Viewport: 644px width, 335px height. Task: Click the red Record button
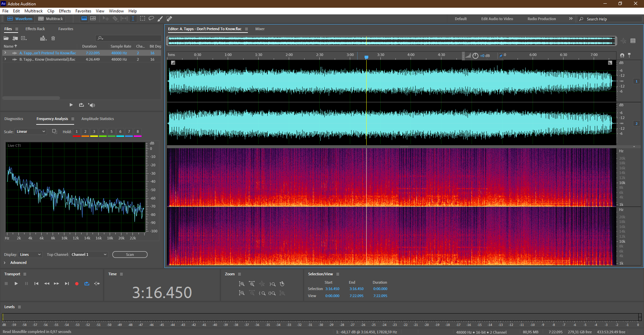[x=77, y=284]
